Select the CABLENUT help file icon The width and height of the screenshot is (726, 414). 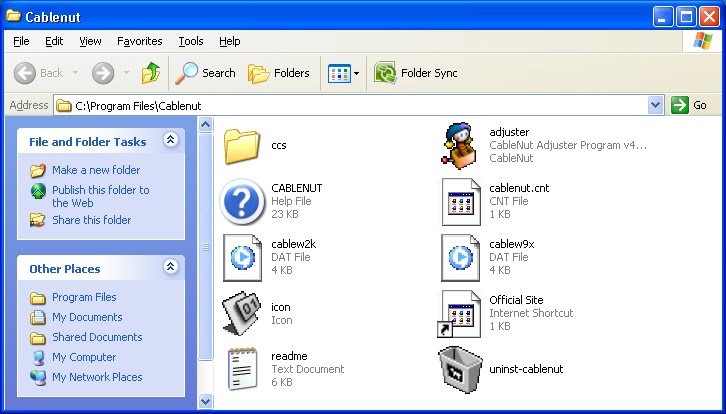click(242, 202)
